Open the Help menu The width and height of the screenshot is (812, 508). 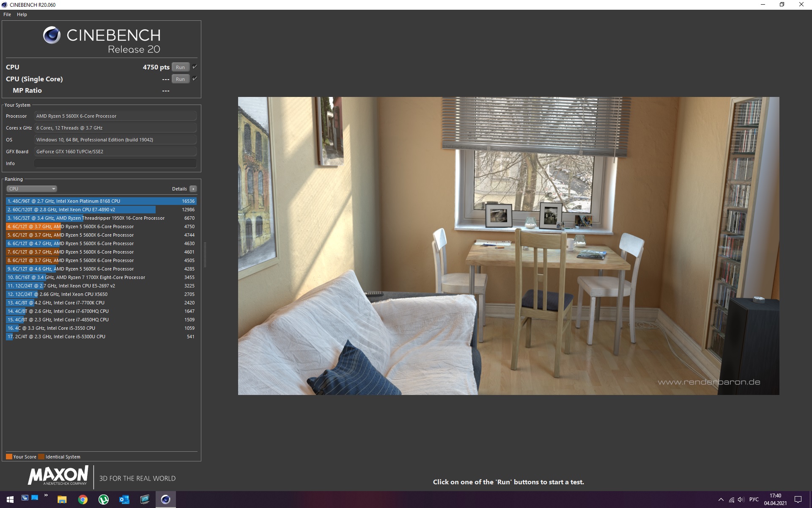coord(22,14)
